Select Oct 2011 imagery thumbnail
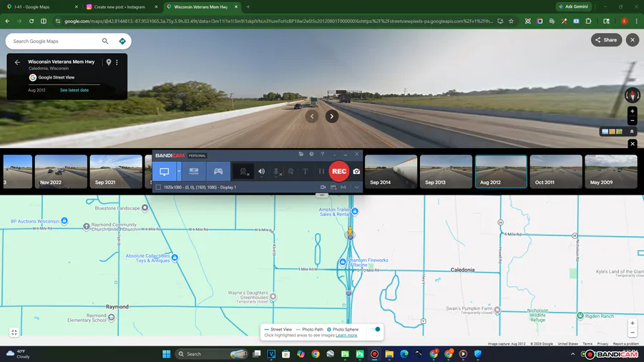Image resolution: width=644 pixels, height=362 pixels. (556, 172)
